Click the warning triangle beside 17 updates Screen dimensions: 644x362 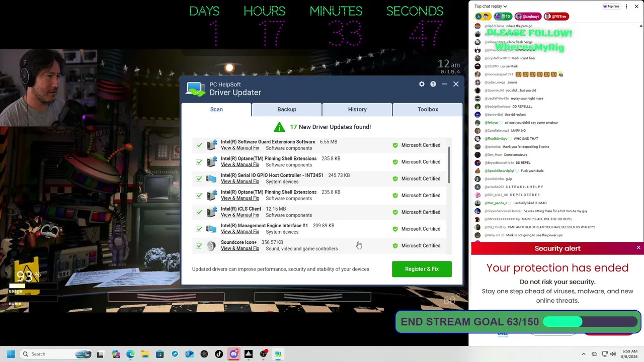tap(279, 127)
